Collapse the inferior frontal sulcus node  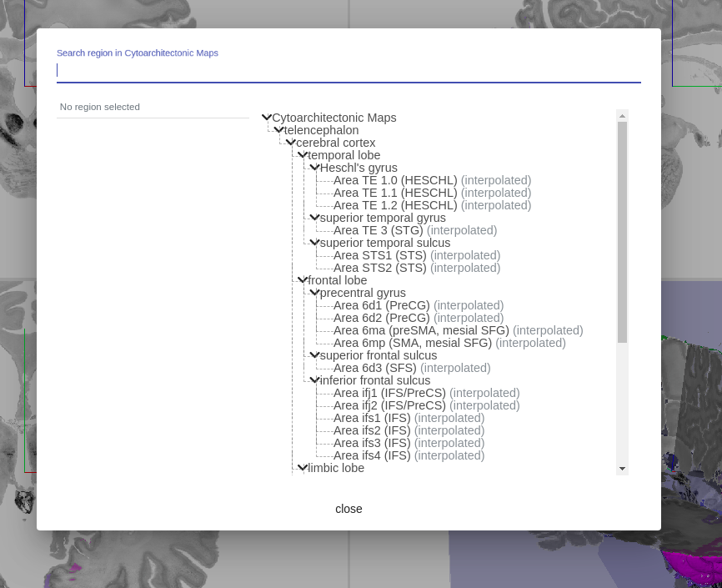(x=314, y=379)
